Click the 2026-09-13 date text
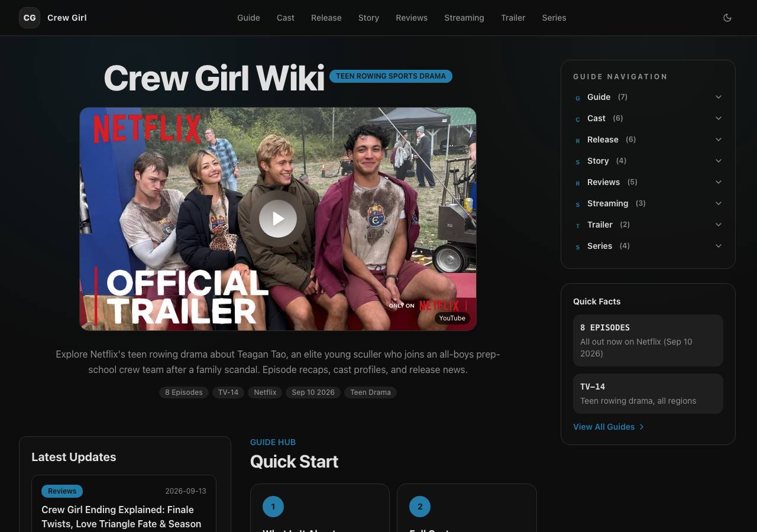757x532 pixels. [186, 491]
